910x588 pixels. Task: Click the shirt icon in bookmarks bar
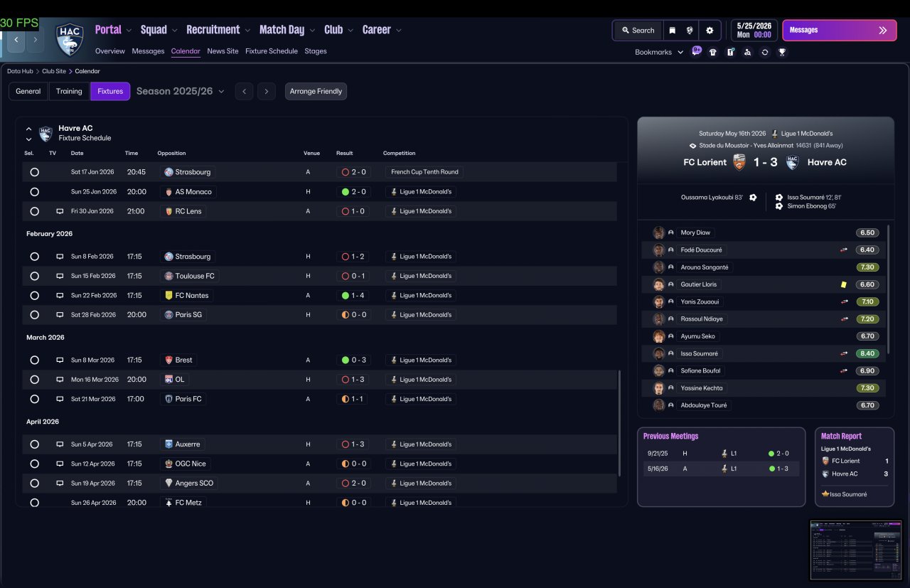click(713, 52)
